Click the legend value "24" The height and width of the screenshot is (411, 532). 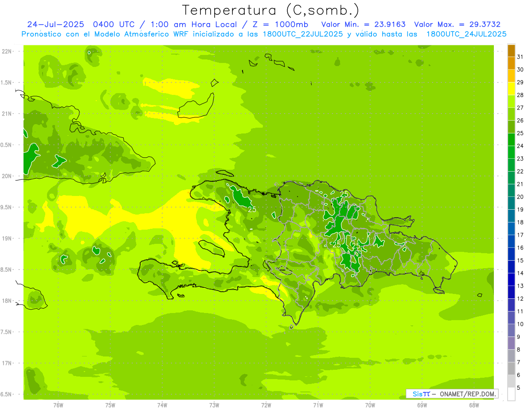point(520,146)
